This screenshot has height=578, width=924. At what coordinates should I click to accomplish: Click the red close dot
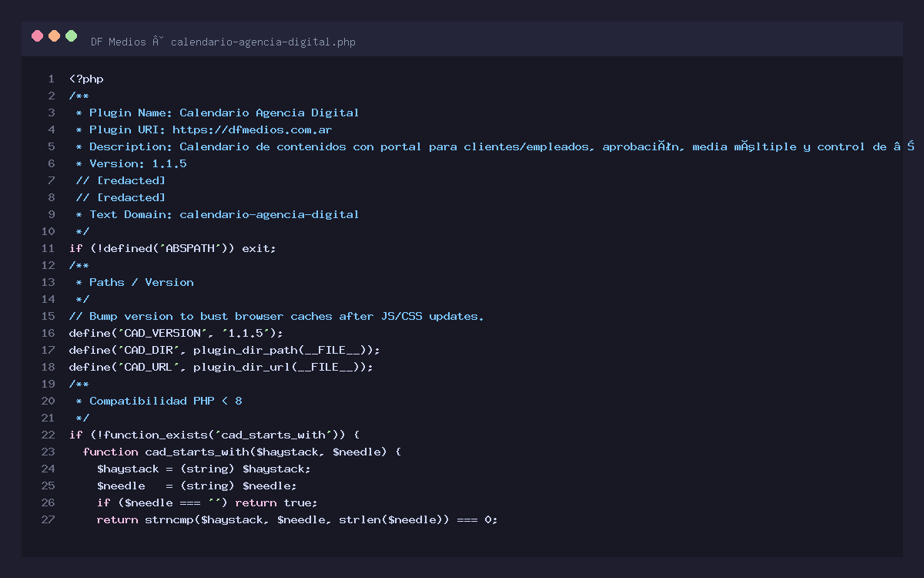point(37,35)
